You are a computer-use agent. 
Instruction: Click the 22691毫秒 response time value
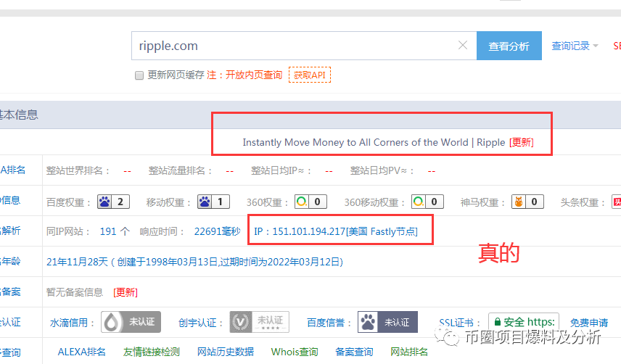[x=217, y=231]
